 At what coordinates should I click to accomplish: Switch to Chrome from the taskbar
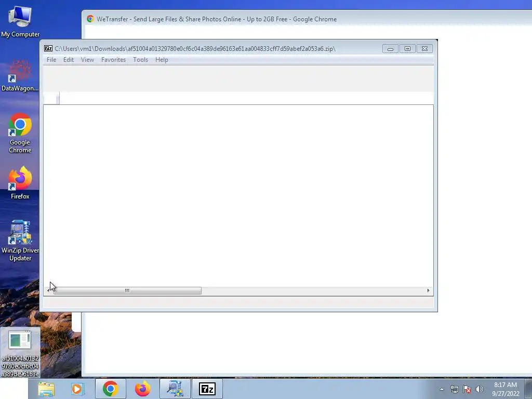pos(111,389)
